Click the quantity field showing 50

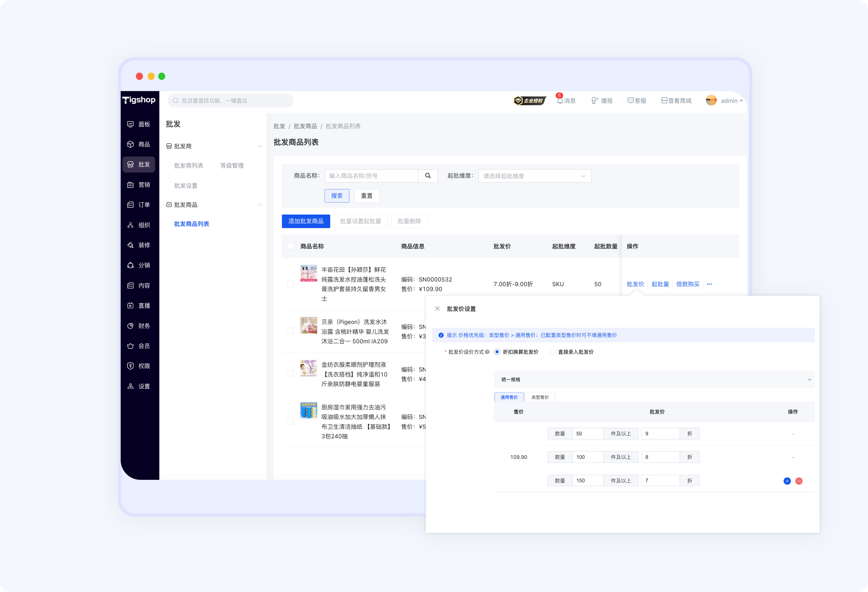587,434
